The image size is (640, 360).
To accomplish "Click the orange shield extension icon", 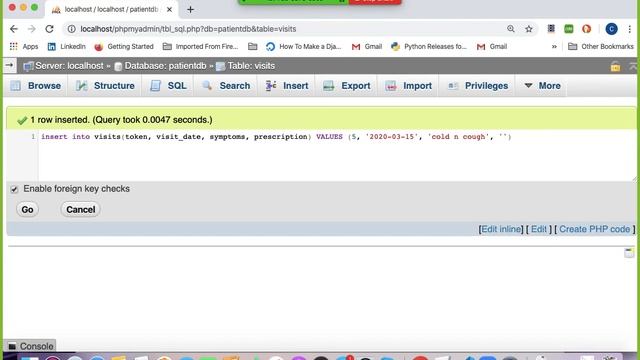I will [587, 29].
